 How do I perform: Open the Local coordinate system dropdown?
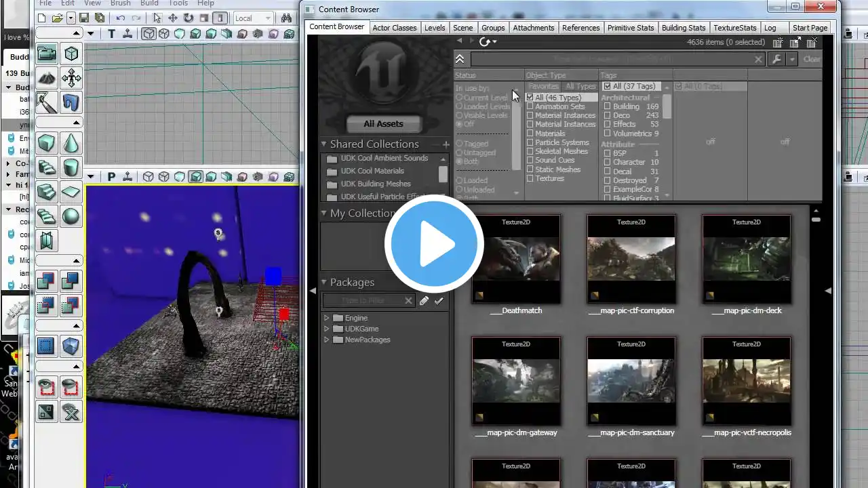click(254, 18)
